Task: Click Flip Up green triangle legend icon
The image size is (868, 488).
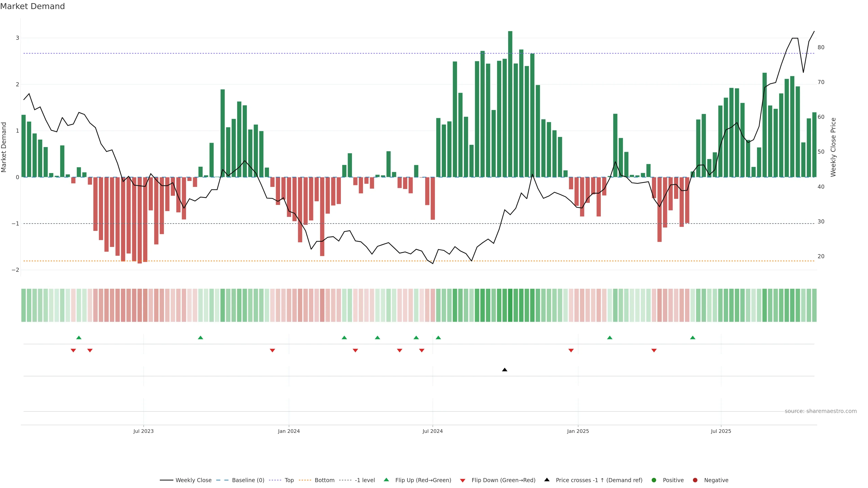Action: pyautogui.click(x=387, y=480)
